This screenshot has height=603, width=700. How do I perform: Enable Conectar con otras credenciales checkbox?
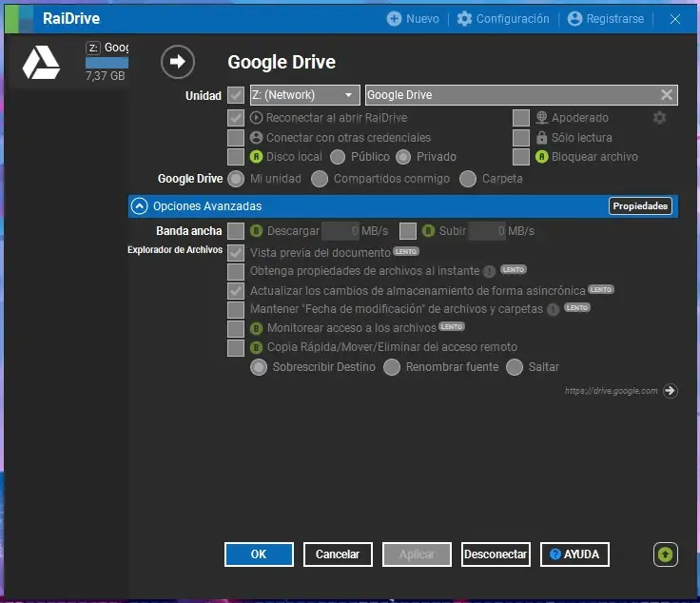(x=236, y=138)
